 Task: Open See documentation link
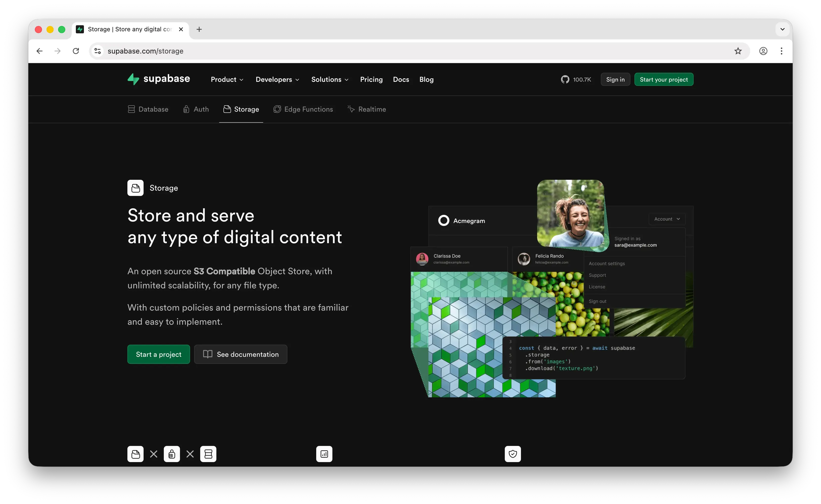241,354
